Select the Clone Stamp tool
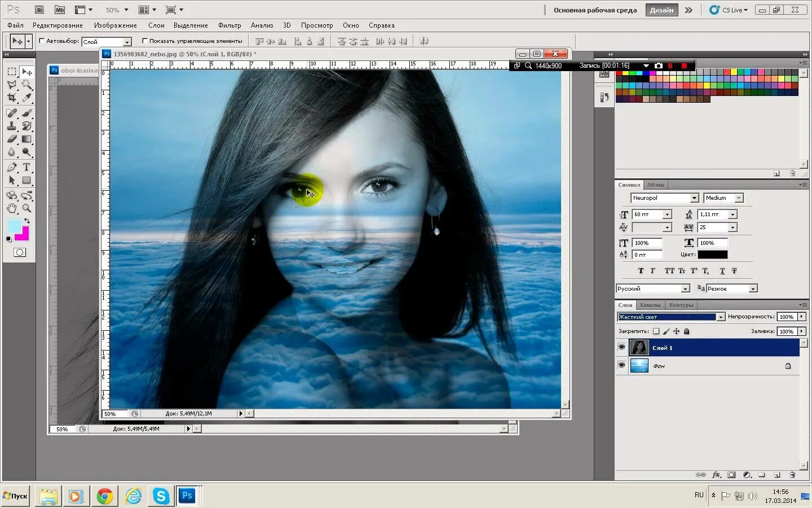The width and height of the screenshot is (812, 508). (x=12, y=126)
